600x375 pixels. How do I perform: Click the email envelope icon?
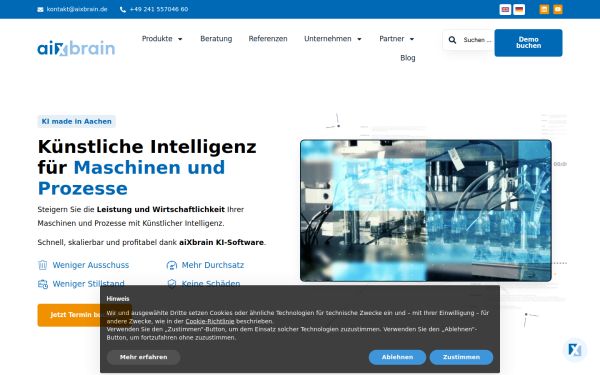click(40, 10)
